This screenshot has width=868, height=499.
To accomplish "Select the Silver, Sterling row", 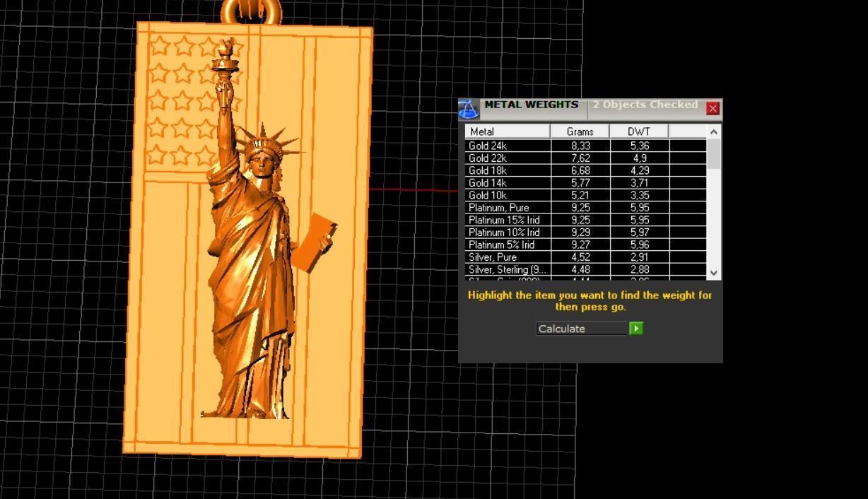I will [586, 269].
